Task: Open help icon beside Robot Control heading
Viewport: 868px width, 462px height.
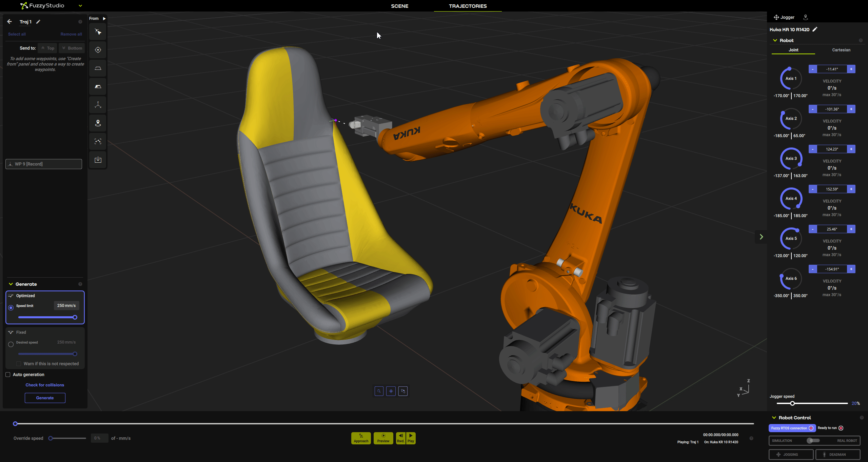Action: coord(862,418)
